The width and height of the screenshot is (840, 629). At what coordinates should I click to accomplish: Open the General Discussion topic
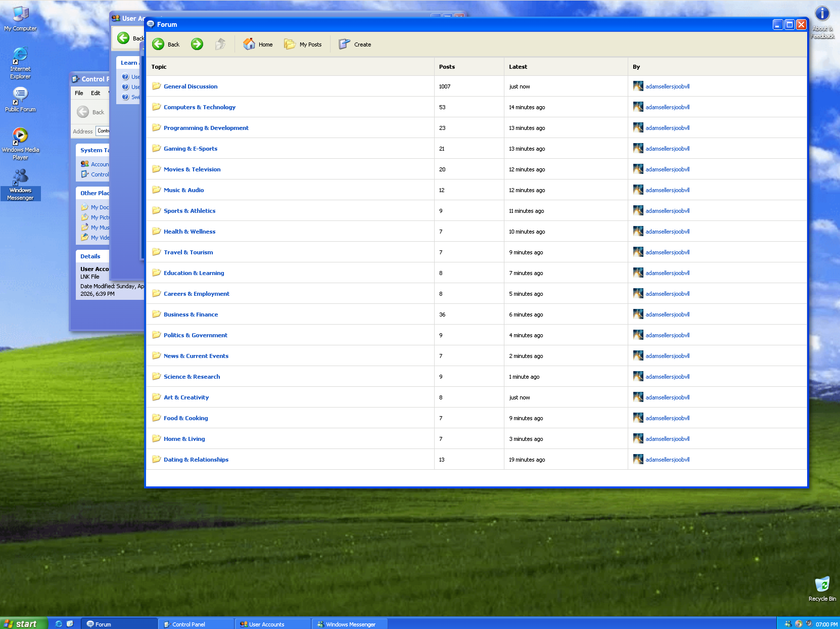[191, 86]
